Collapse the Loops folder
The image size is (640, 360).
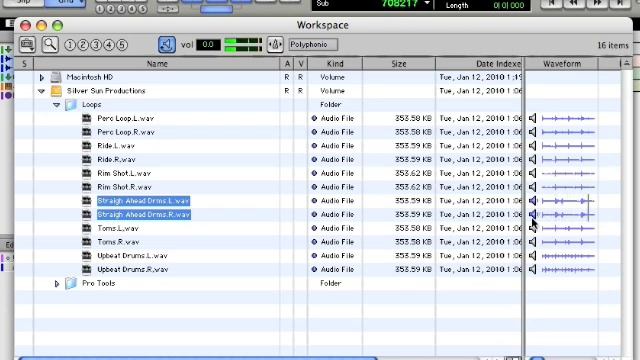[56, 105]
